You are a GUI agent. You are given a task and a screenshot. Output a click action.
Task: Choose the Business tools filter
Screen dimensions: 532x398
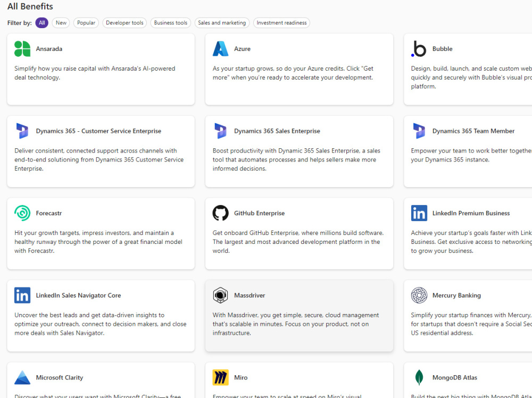[171, 23]
